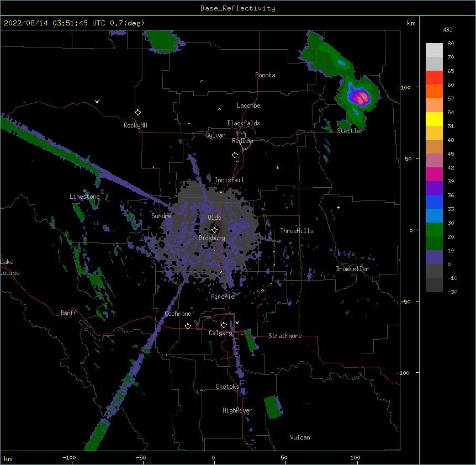
Task: Click the yellow V marker northwest of RockyMH
Action: (x=97, y=102)
